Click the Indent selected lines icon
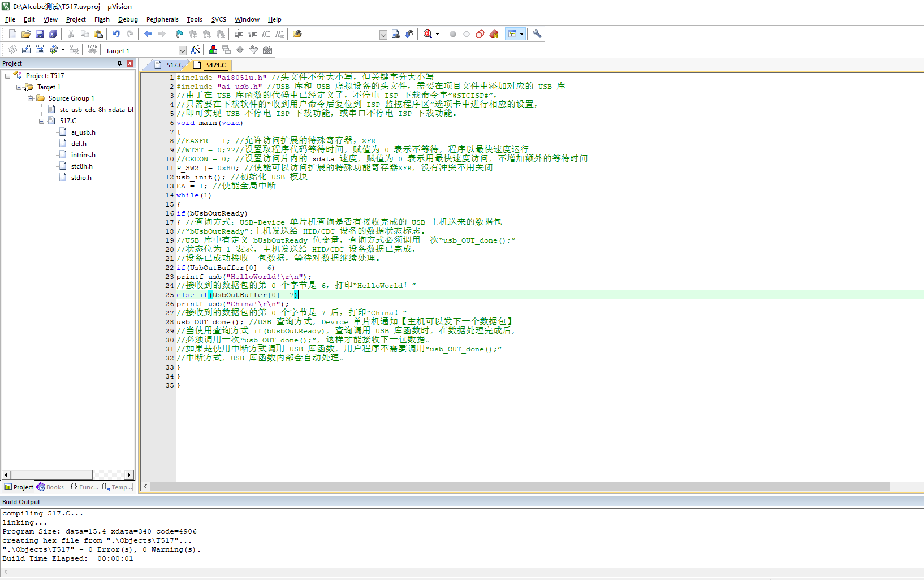Screen dimensions: 924x580 pyautogui.click(x=239, y=34)
